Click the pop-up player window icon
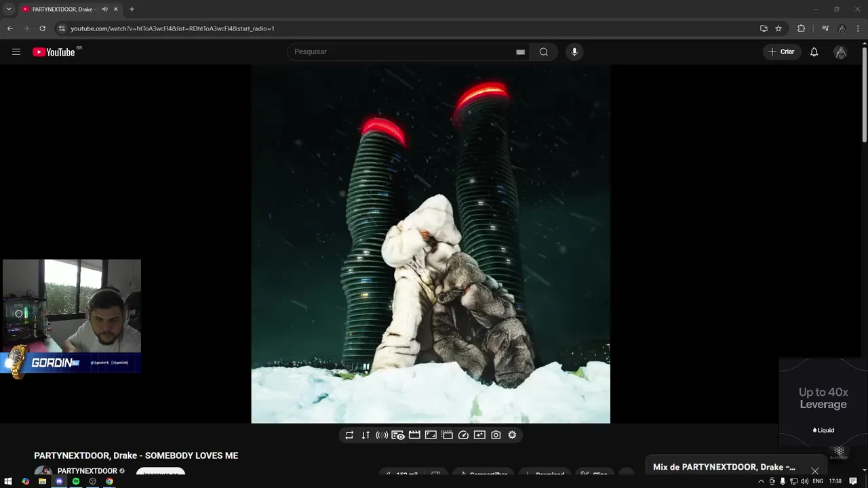 [447, 435]
